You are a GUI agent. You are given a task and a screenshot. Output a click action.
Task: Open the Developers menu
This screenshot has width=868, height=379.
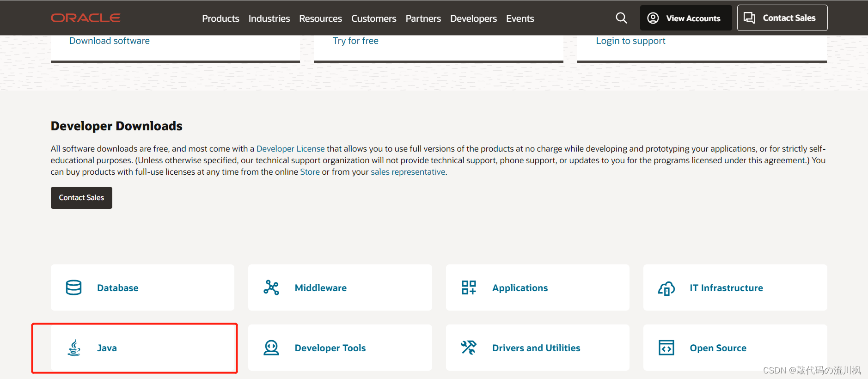(473, 18)
